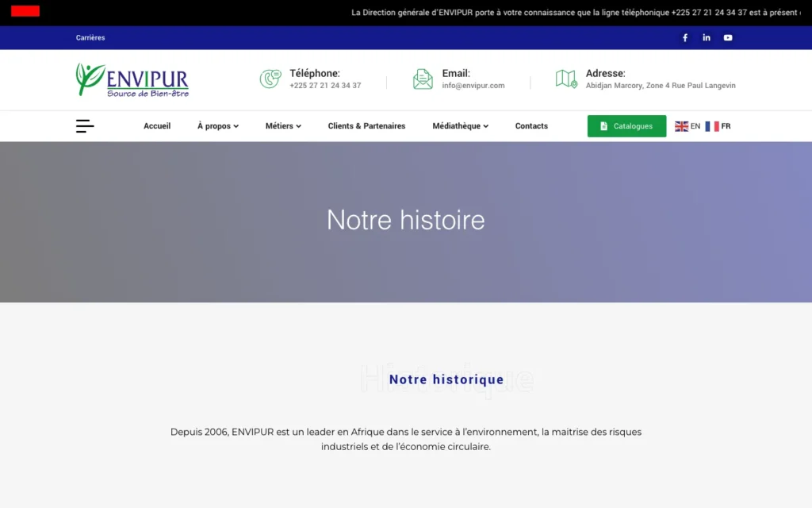Open the Facebook social icon

(684, 37)
